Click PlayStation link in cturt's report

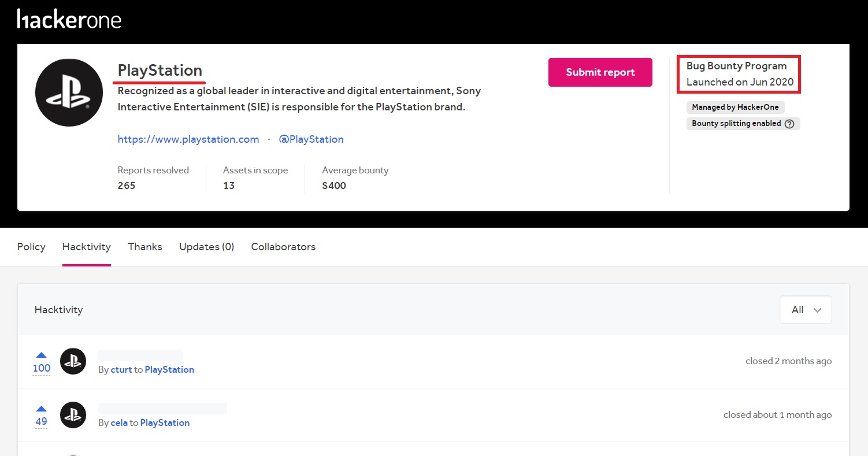coord(169,370)
